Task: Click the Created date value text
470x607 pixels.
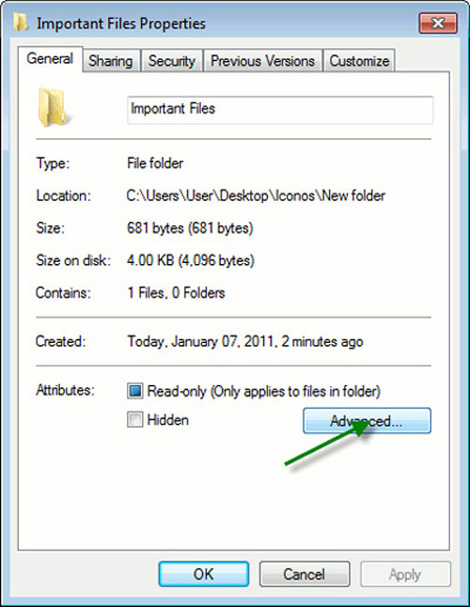Action: 245,341
